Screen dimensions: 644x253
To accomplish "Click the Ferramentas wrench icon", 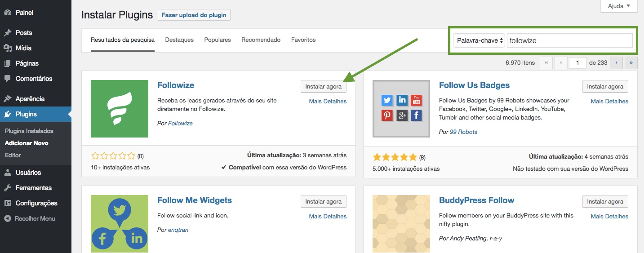I will coord(8,188).
